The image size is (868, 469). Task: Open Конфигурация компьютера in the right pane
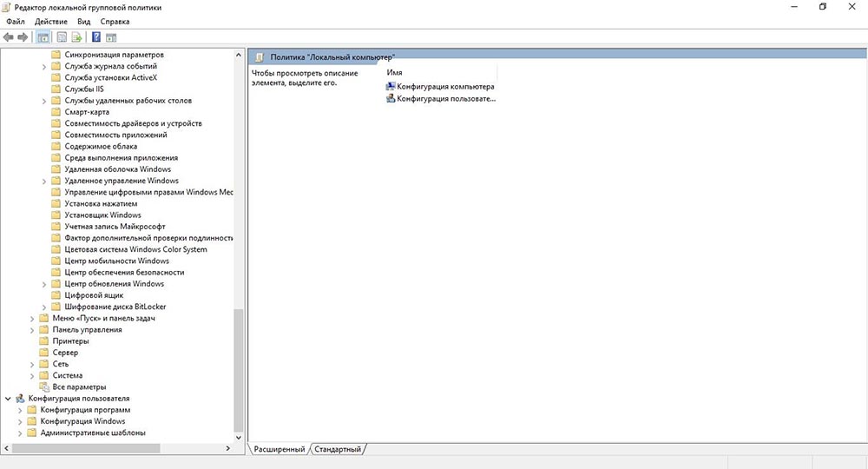tap(445, 87)
